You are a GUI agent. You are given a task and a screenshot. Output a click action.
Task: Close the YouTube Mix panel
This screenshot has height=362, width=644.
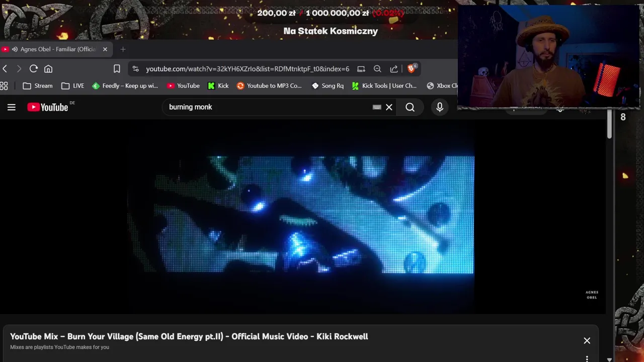587,341
